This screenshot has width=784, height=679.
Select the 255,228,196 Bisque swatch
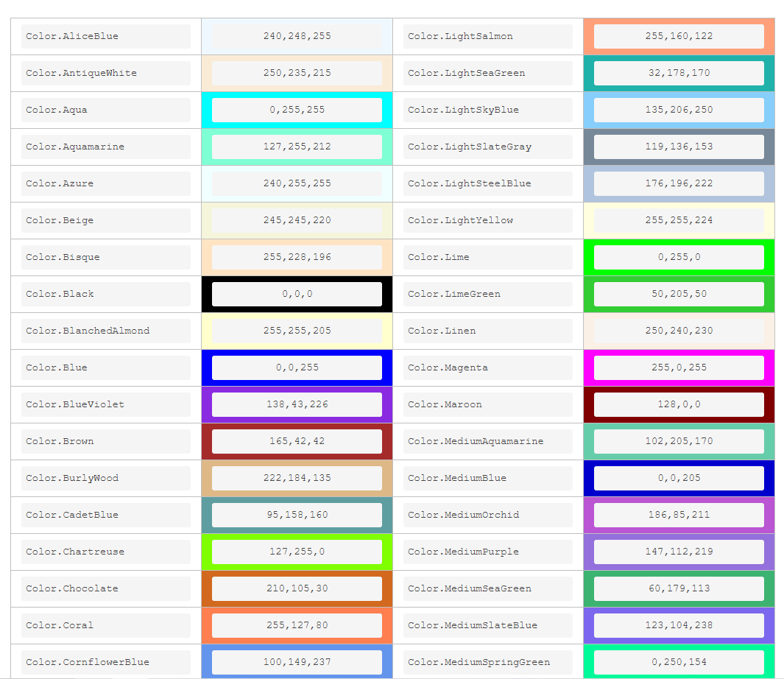297,257
